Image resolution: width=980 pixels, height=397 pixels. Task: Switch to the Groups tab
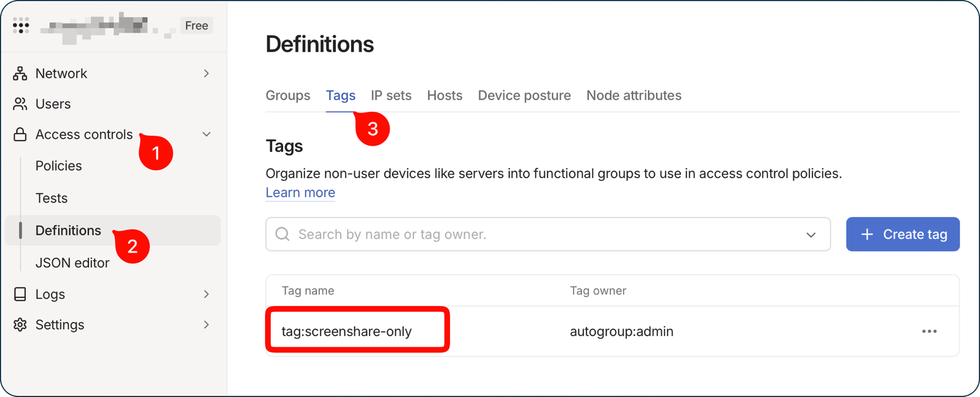(288, 95)
